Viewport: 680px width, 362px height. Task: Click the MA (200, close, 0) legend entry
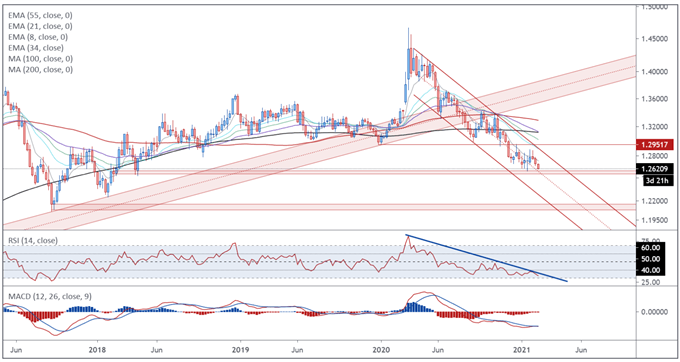click(x=40, y=69)
